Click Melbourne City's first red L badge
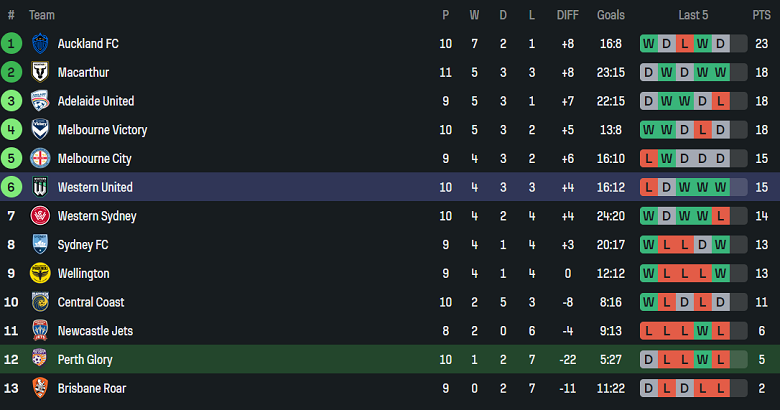The width and height of the screenshot is (780, 410). point(648,159)
